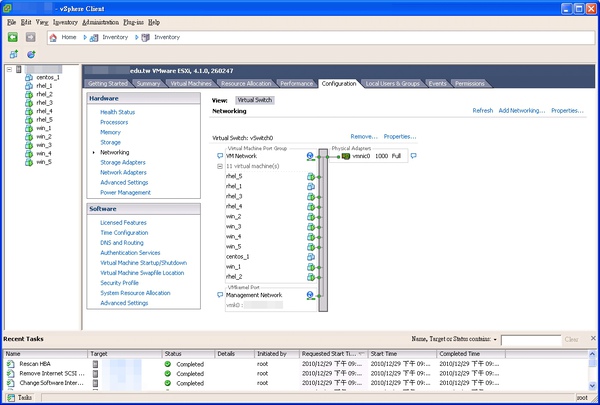Click the Home icon in navigation bar
This screenshot has height=405, width=600.
pyautogui.click(x=53, y=38)
